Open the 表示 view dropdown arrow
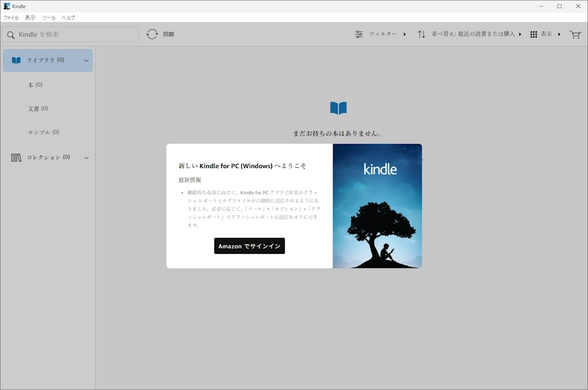 coord(559,34)
